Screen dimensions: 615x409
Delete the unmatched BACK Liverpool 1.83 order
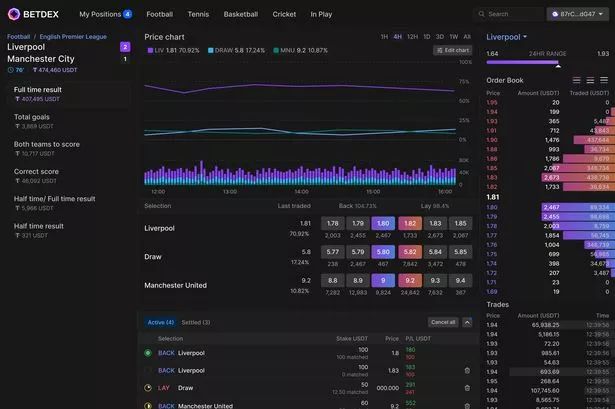point(467,370)
